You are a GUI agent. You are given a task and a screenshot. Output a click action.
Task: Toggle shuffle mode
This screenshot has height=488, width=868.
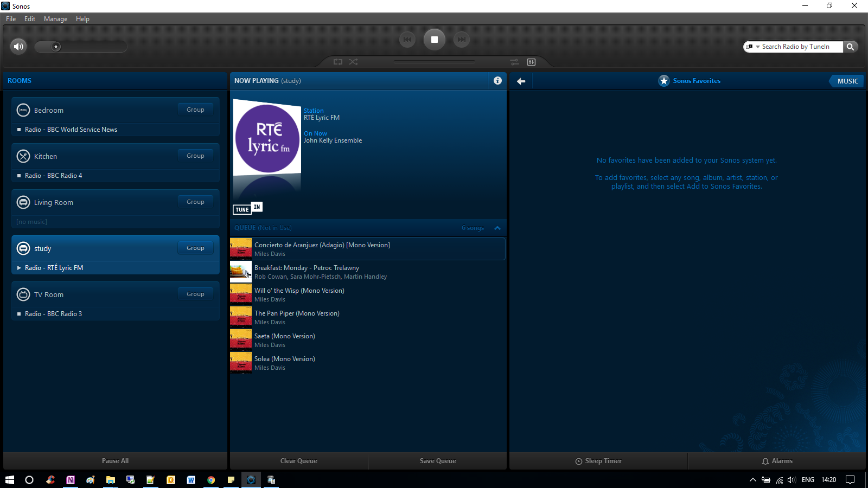tap(353, 62)
